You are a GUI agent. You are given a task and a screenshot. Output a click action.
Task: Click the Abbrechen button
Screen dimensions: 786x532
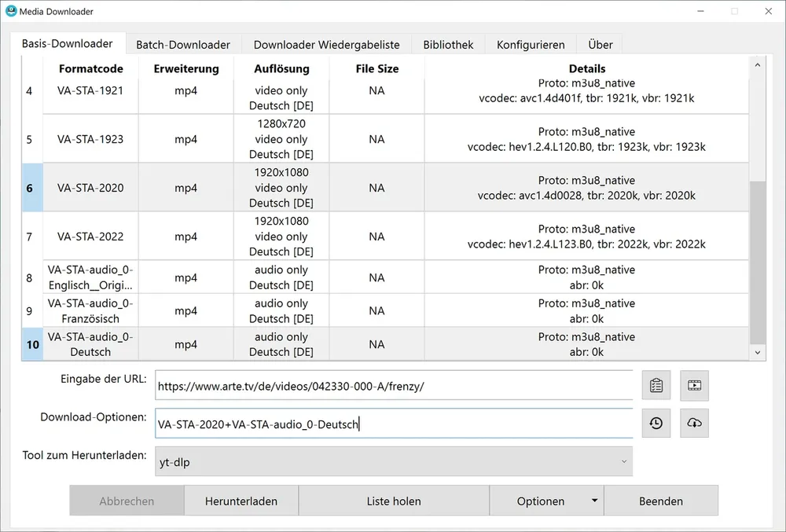tap(127, 501)
